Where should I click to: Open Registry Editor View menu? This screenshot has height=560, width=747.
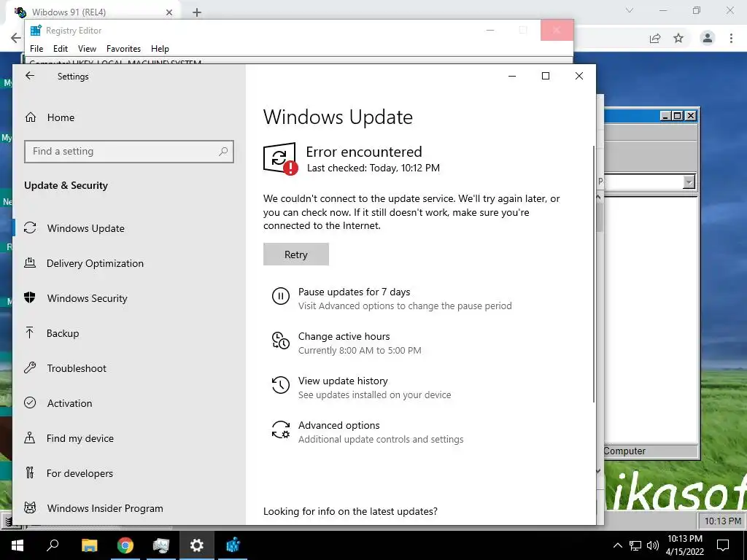(88, 49)
